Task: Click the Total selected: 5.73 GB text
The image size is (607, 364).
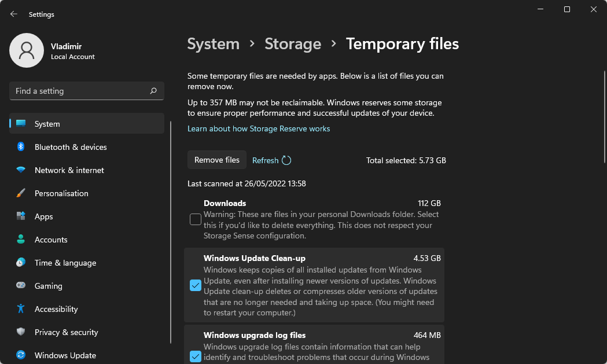Action: click(406, 160)
